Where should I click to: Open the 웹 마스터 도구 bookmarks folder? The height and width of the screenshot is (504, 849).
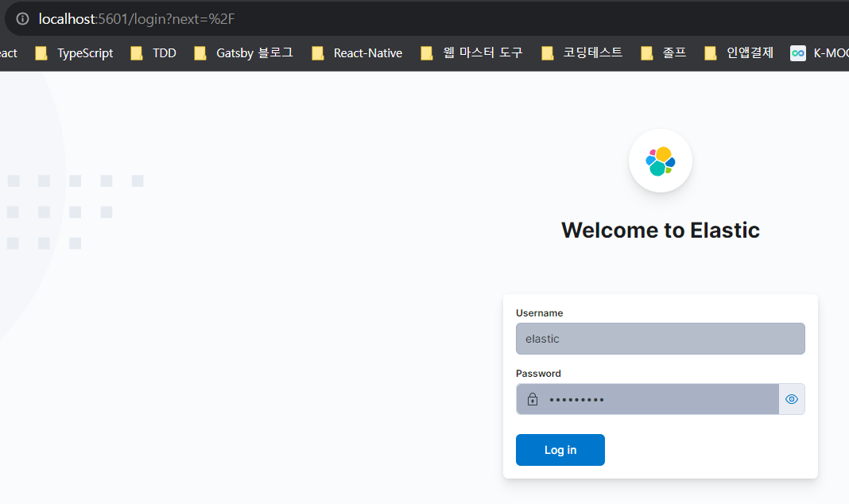[x=472, y=53]
